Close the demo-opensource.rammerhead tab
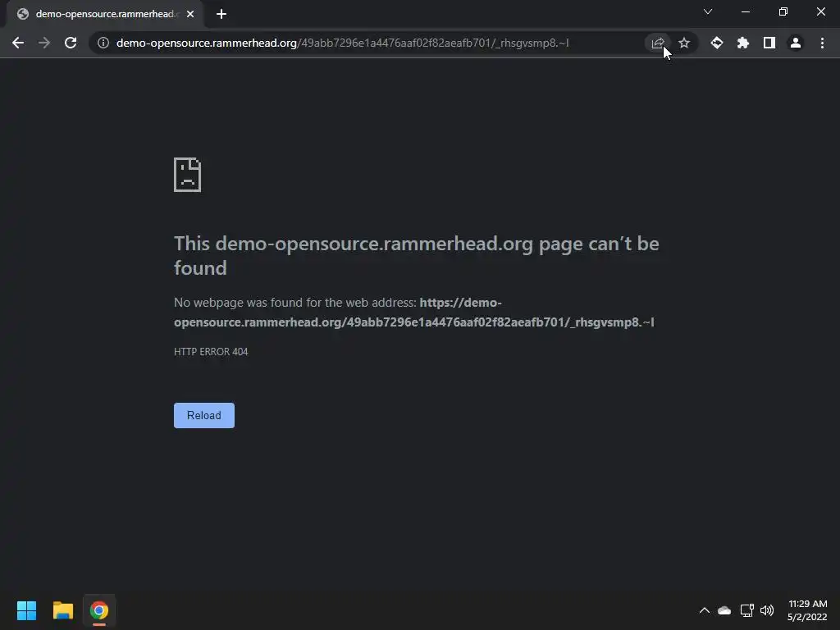The height and width of the screenshot is (630, 840). pos(190,14)
